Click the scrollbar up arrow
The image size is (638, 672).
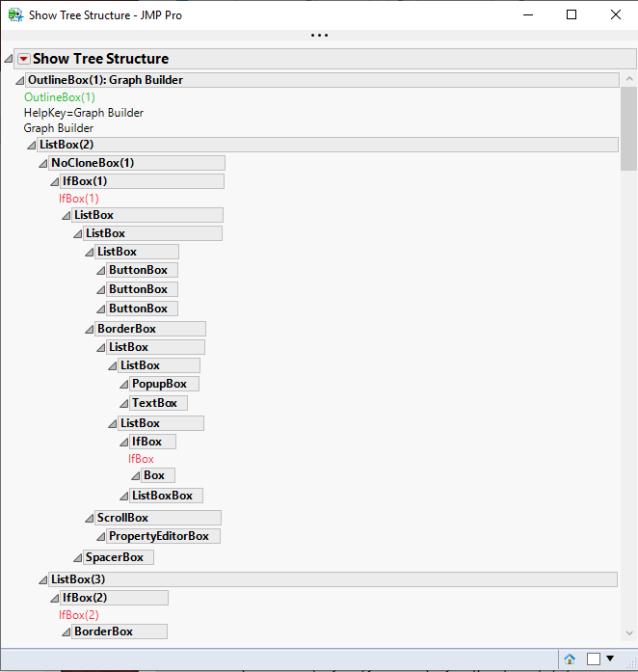629,79
